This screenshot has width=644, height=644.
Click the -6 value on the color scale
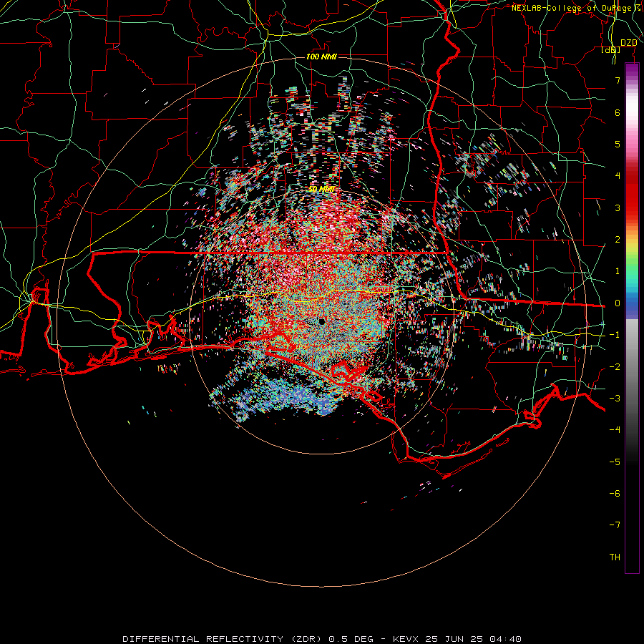click(615, 494)
